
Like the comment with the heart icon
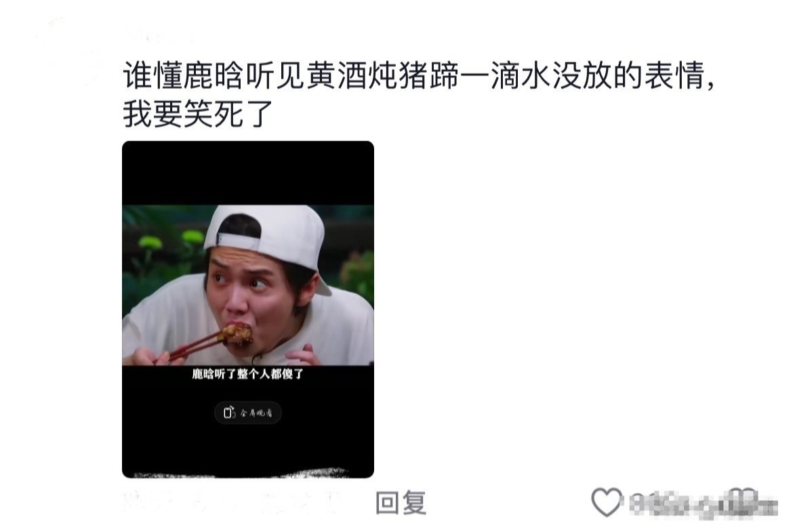pyautogui.click(x=607, y=502)
